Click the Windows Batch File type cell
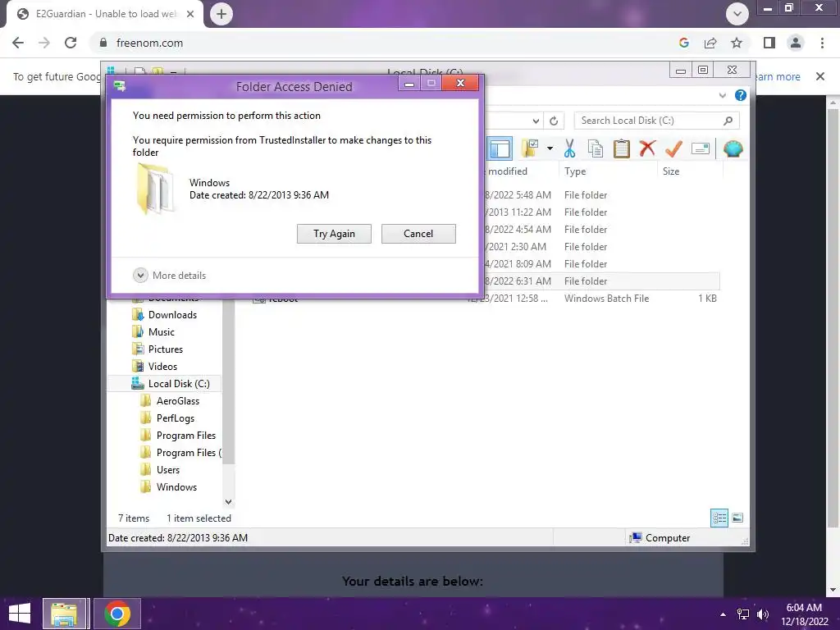The height and width of the screenshot is (630, 840). [606, 299]
